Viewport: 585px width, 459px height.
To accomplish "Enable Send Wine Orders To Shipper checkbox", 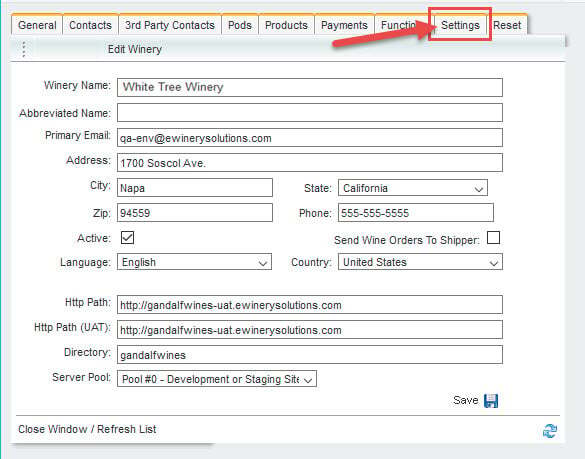I will pyautogui.click(x=494, y=238).
